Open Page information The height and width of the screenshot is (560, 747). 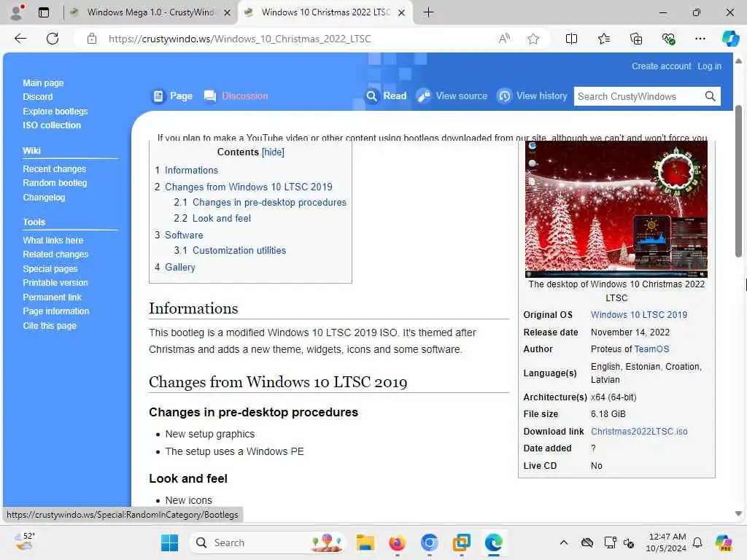[55, 311]
